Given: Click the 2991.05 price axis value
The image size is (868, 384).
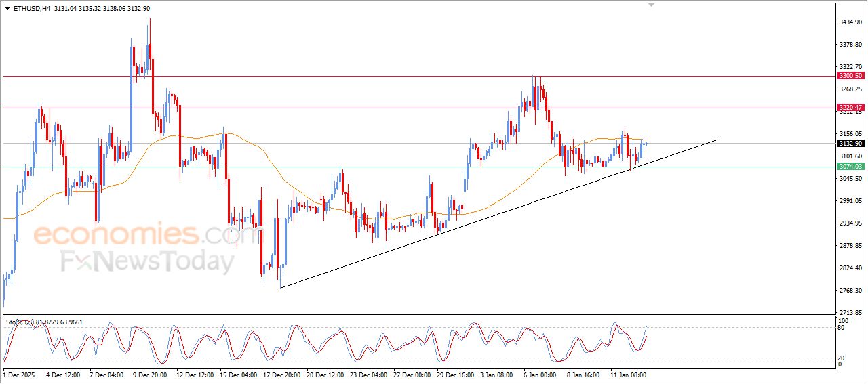Looking at the screenshot, I should 850,200.
